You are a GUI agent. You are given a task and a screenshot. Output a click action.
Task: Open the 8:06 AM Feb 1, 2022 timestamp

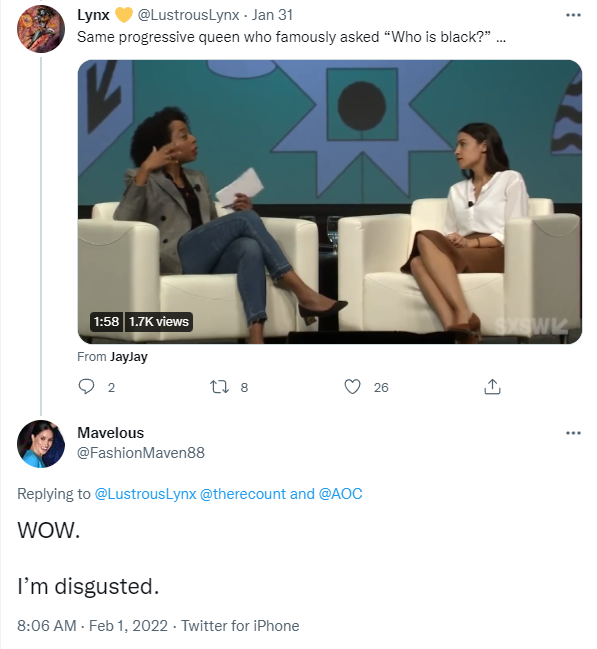(x=92, y=626)
